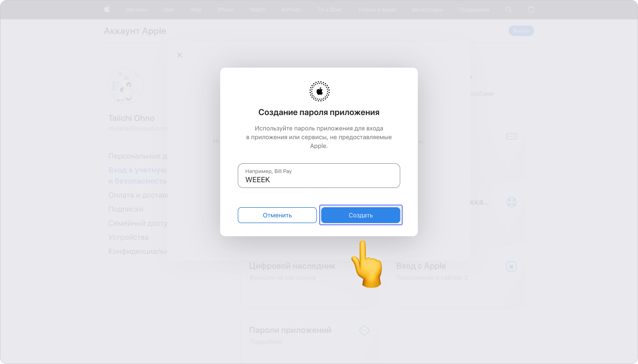Click the Выйти sign-out button

tap(521, 31)
